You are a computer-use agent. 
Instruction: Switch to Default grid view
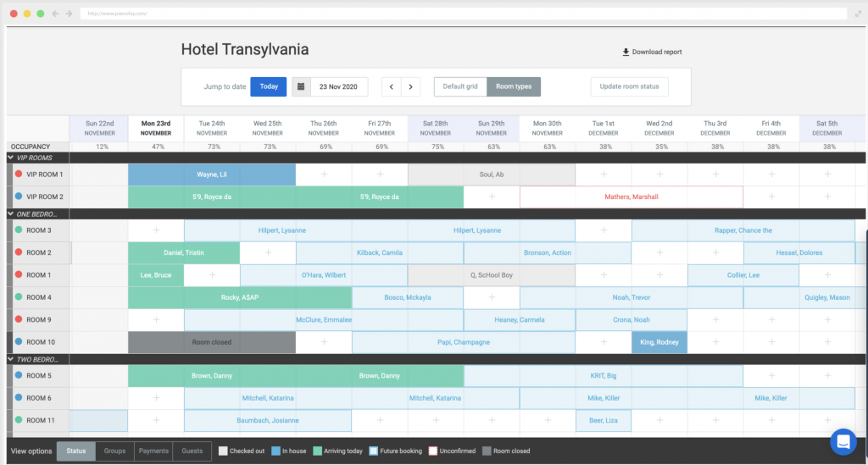[460, 86]
